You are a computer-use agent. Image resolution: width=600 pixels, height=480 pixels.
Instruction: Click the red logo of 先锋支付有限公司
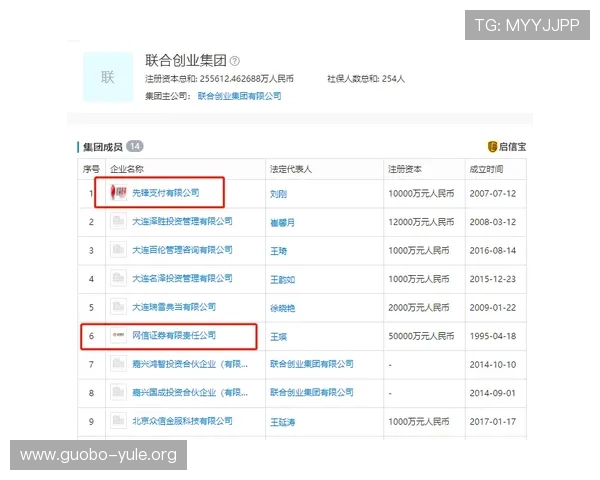[118, 193]
